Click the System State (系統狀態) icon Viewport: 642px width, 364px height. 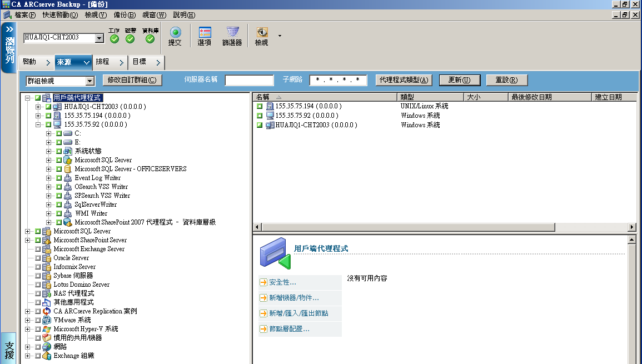(x=68, y=151)
